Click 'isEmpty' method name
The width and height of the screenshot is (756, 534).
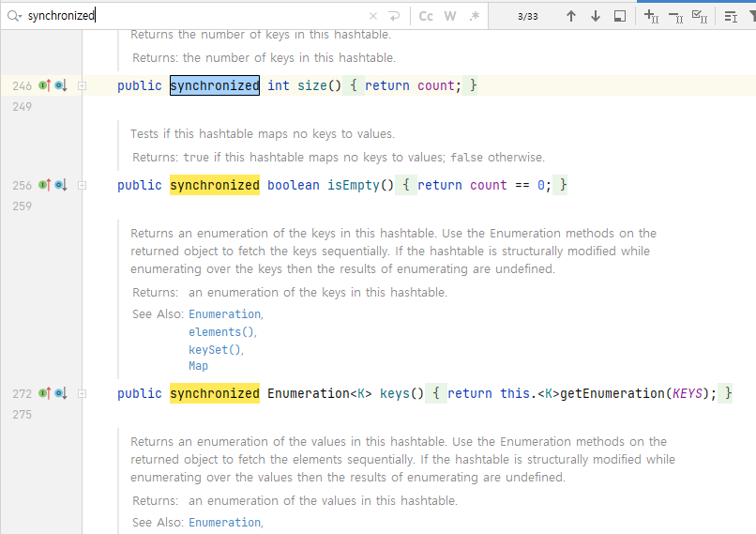pyautogui.click(x=354, y=185)
